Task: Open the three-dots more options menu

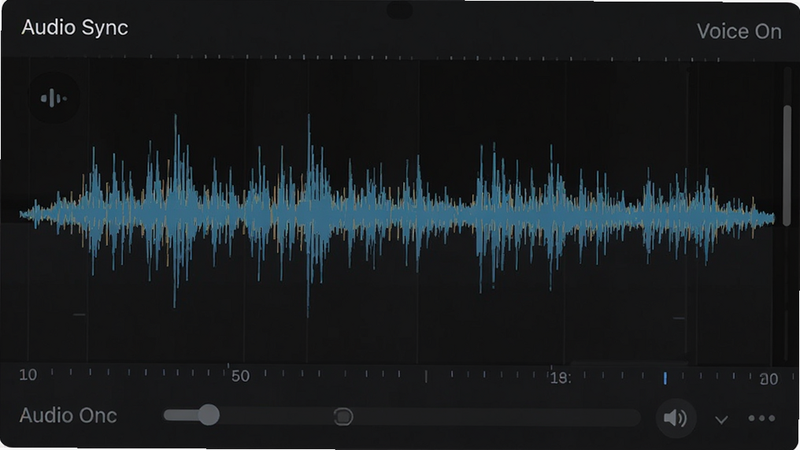Action: point(762,419)
